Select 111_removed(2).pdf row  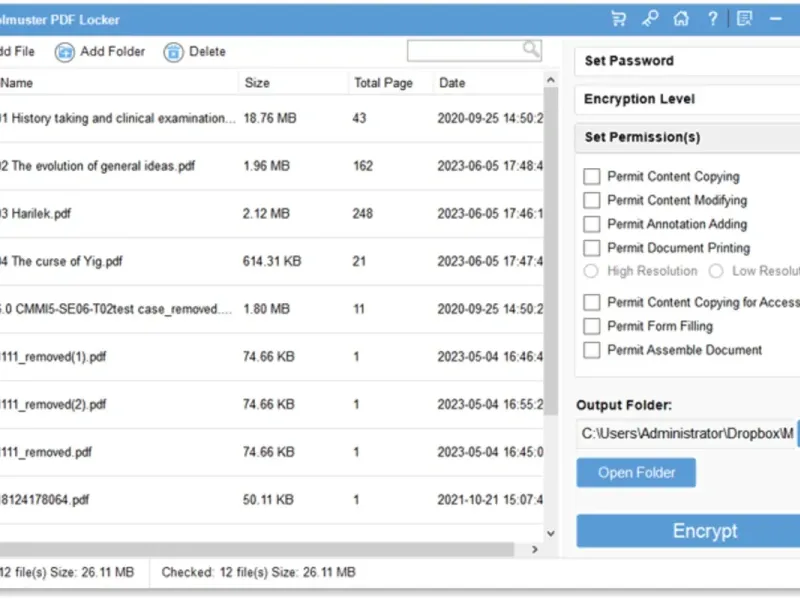pos(271,404)
